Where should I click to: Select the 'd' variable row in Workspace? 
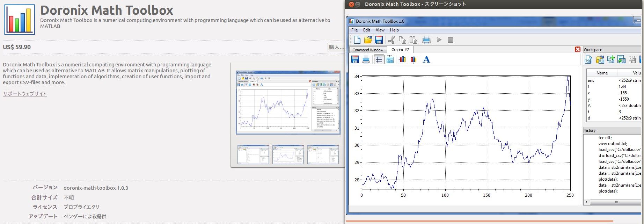pos(614,118)
